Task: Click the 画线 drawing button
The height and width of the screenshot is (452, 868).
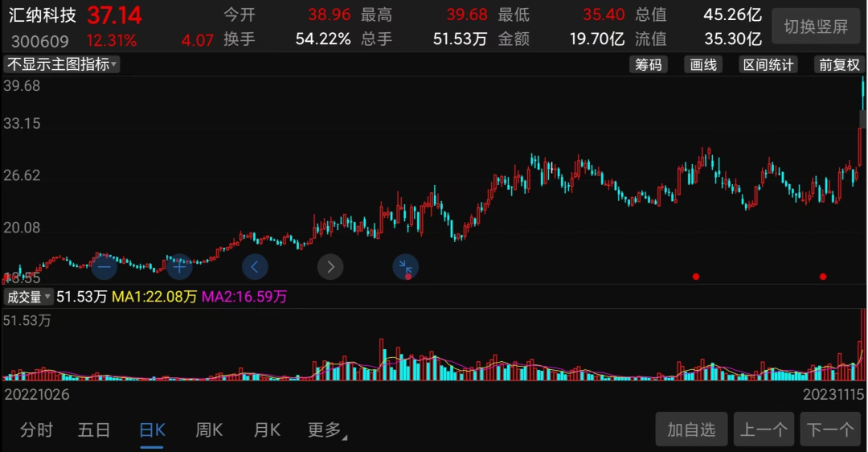Action: coord(703,65)
